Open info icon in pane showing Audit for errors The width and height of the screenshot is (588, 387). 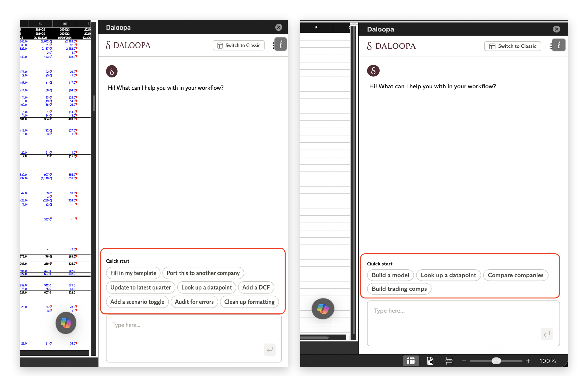(280, 44)
